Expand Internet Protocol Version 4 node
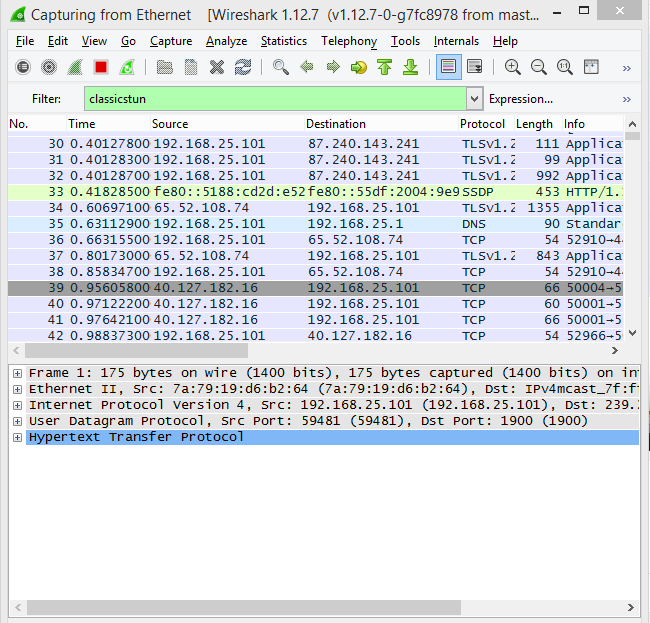The width and height of the screenshot is (650, 623). 17,405
